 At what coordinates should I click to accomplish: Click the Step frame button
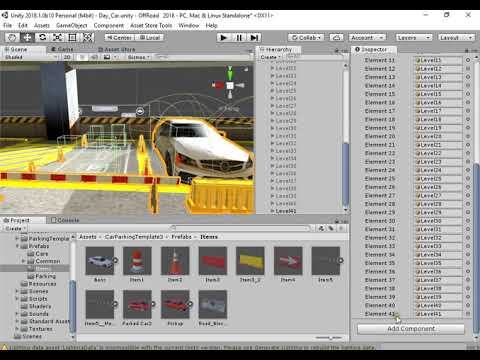click(254, 37)
